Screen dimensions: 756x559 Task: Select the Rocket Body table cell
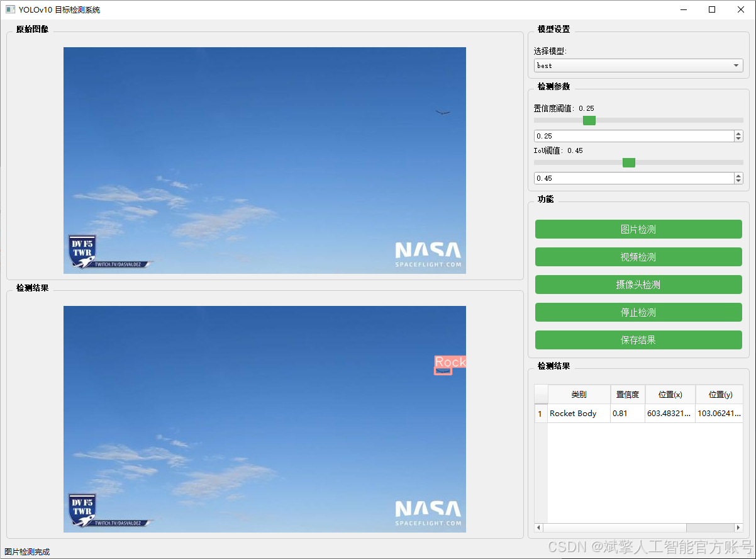[x=579, y=414]
